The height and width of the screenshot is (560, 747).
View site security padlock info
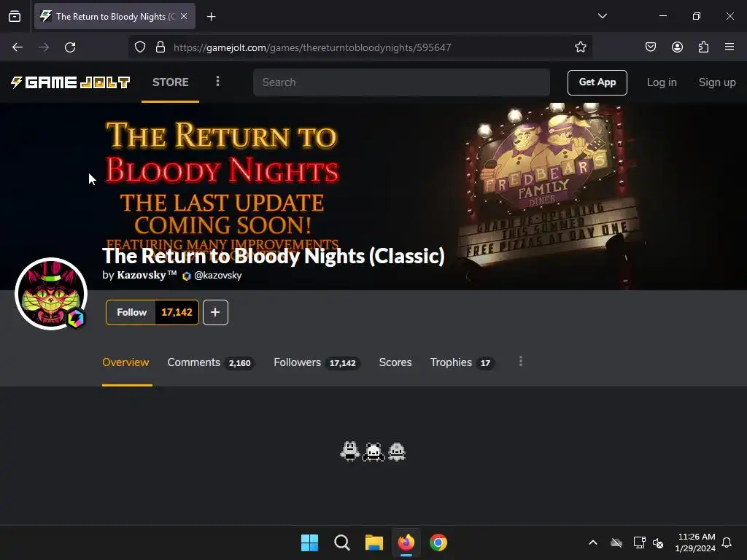click(160, 47)
